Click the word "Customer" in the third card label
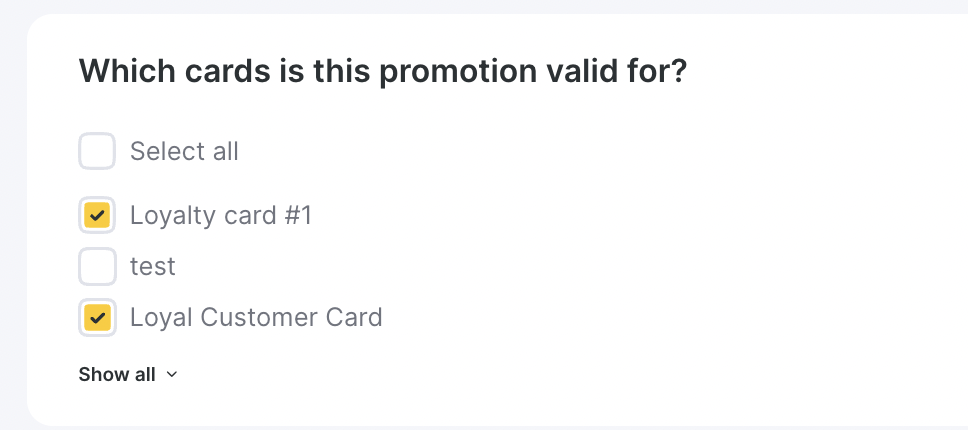The image size is (968, 430). click(259, 318)
